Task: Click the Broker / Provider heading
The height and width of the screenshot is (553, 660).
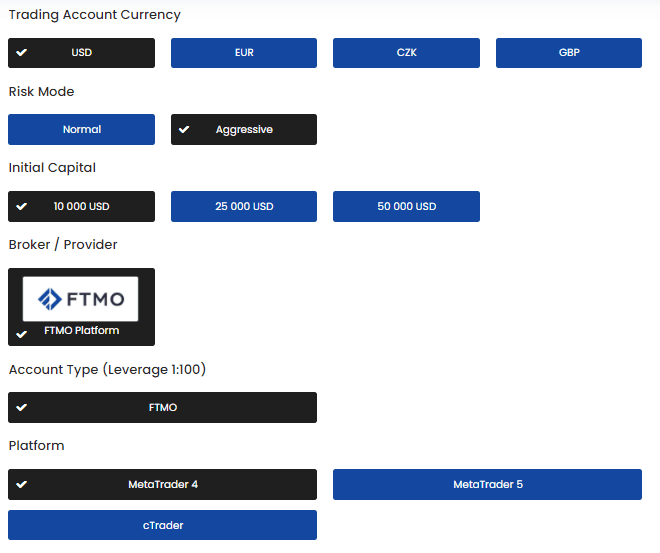Action: [63, 245]
